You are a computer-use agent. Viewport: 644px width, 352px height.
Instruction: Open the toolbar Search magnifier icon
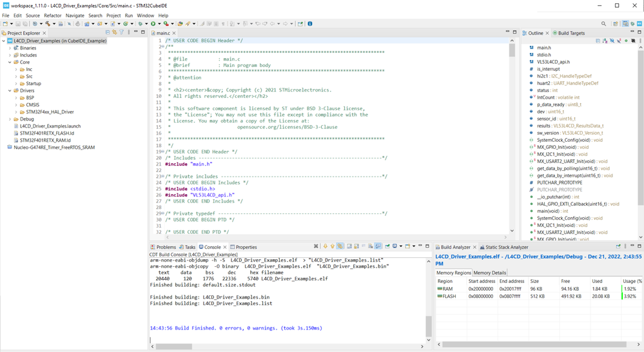[x=603, y=24]
